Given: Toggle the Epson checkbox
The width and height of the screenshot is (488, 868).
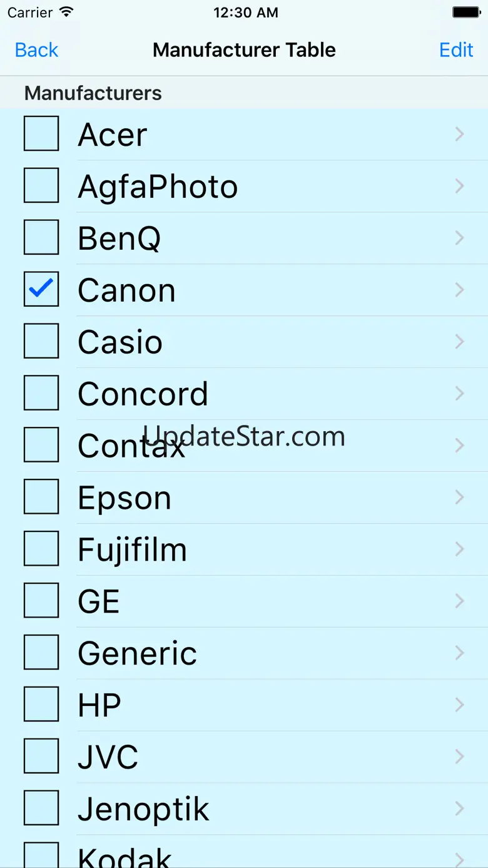Looking at the screenshot, I should tap(41, 497).
